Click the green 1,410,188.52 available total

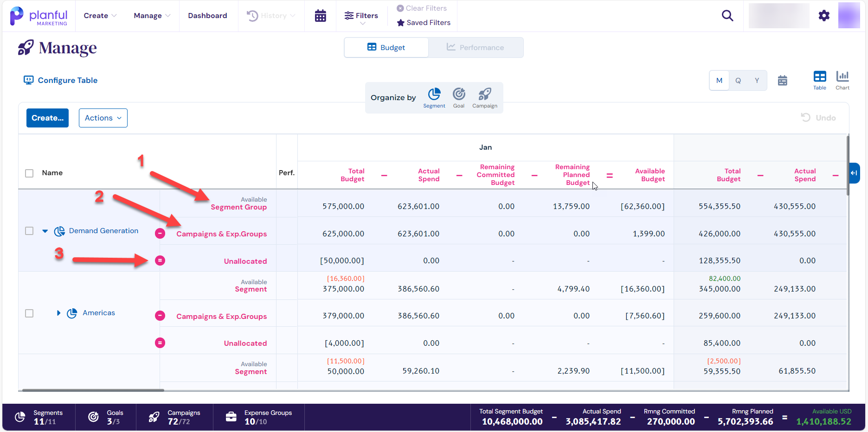click(824, 422)
